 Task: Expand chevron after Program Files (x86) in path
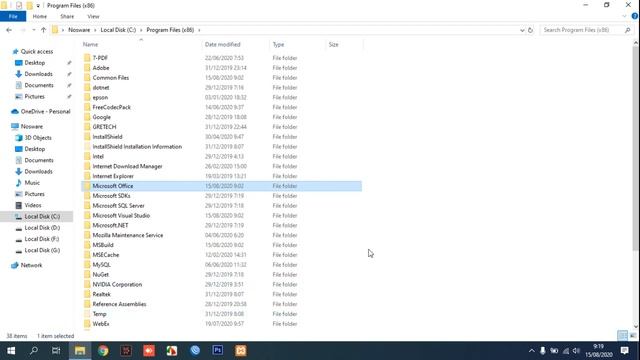point(199,30)
